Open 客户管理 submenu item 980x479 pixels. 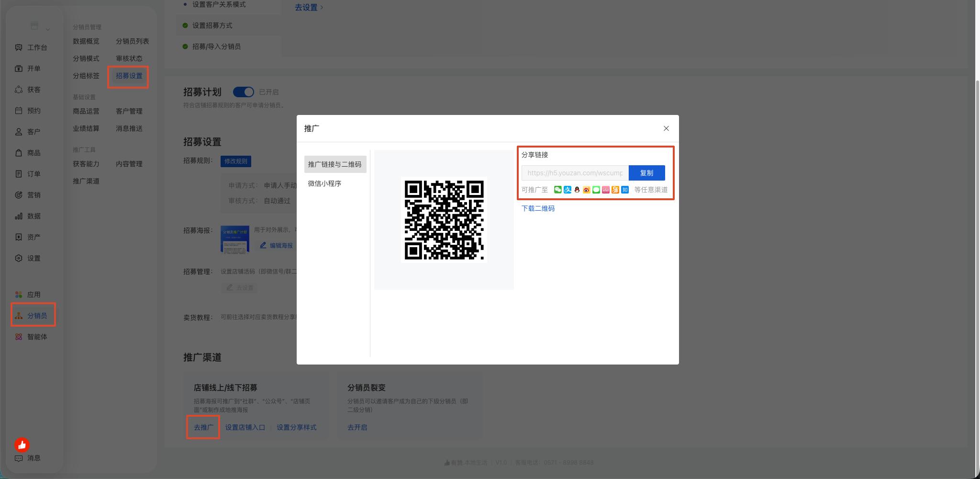pos(129,111)
